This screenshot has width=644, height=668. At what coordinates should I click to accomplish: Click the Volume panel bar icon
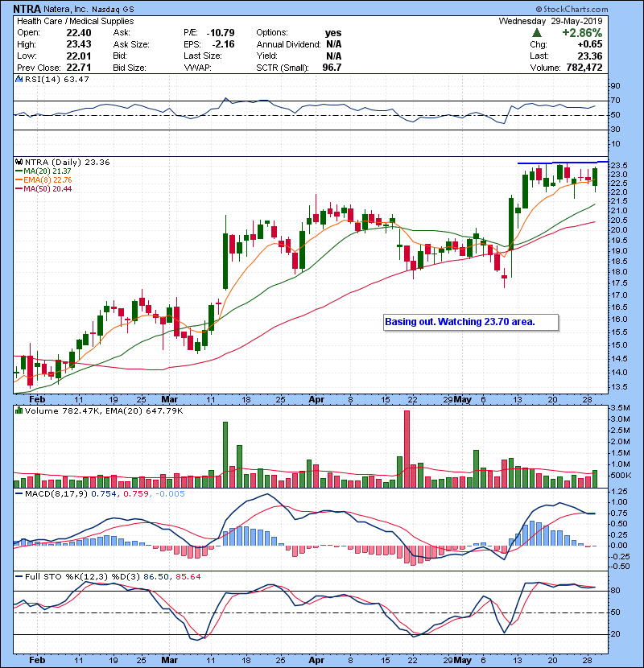(x=19, y=410)
